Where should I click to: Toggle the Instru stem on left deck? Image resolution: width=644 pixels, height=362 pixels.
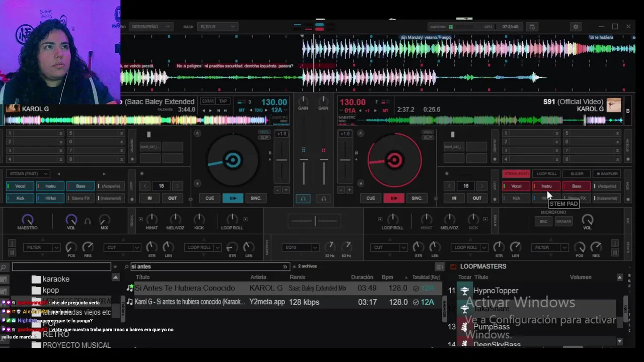click(50, 186)
